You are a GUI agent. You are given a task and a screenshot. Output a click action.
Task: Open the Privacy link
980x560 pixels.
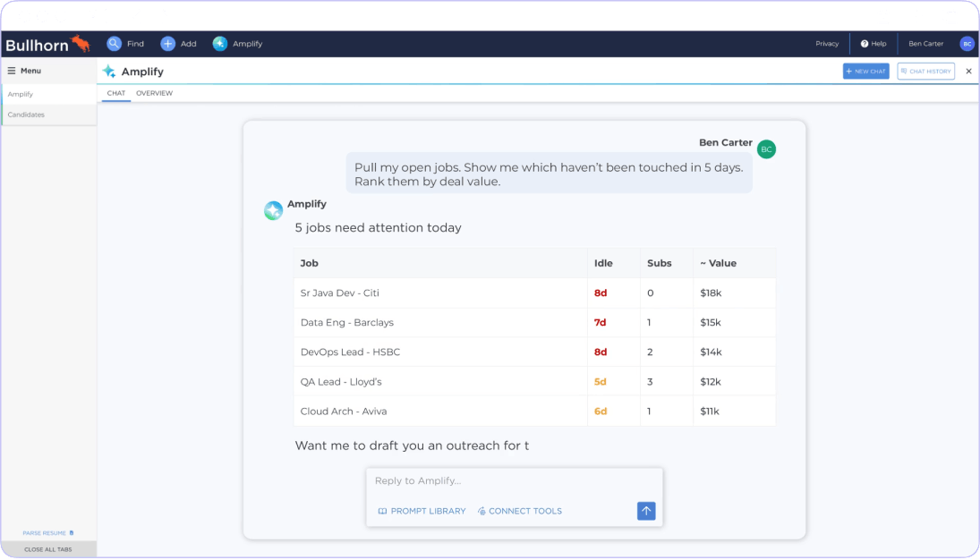(827, 44)
